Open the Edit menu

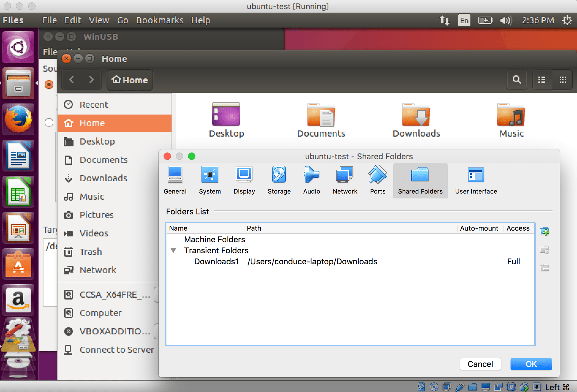73,20
